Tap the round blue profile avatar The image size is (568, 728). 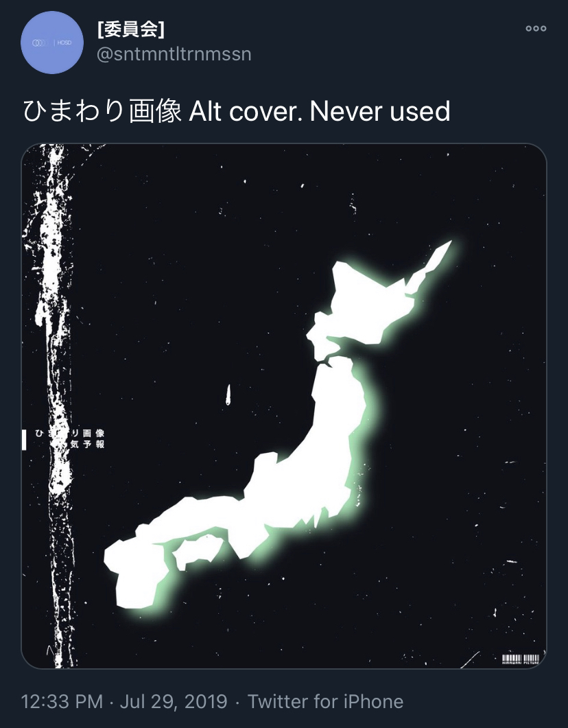click(52, 43)
